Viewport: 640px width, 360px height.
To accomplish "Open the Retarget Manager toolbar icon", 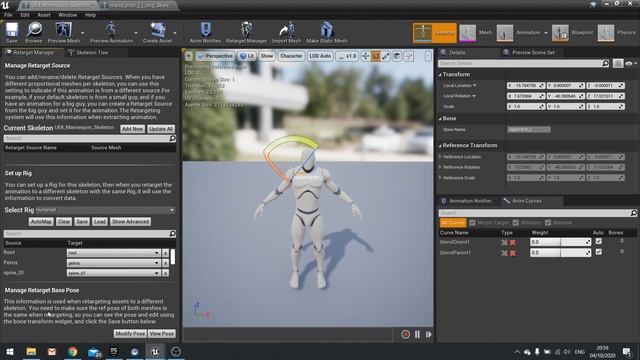I will [x=246, y=32].
